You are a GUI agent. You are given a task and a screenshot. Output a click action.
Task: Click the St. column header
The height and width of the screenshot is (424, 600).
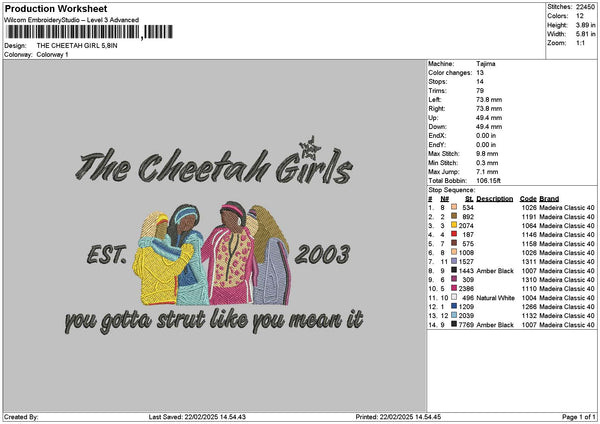click(469, 199)
